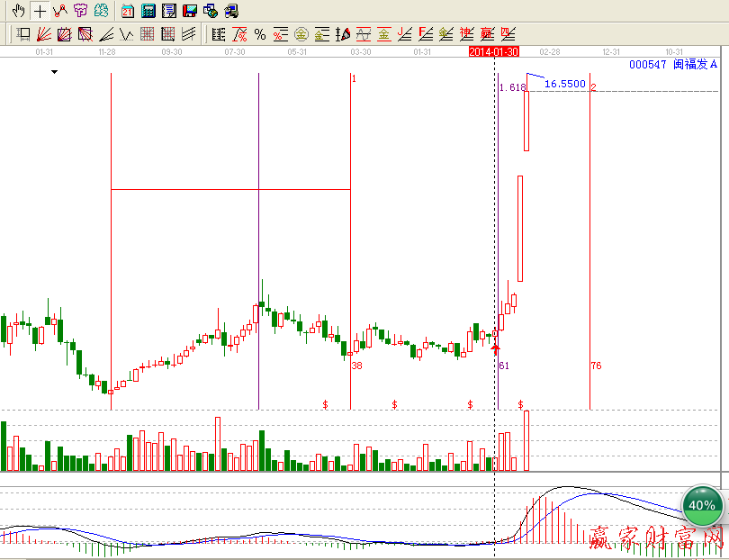Select the hand pan tool

pyautogui.click(x=18, y=11)
